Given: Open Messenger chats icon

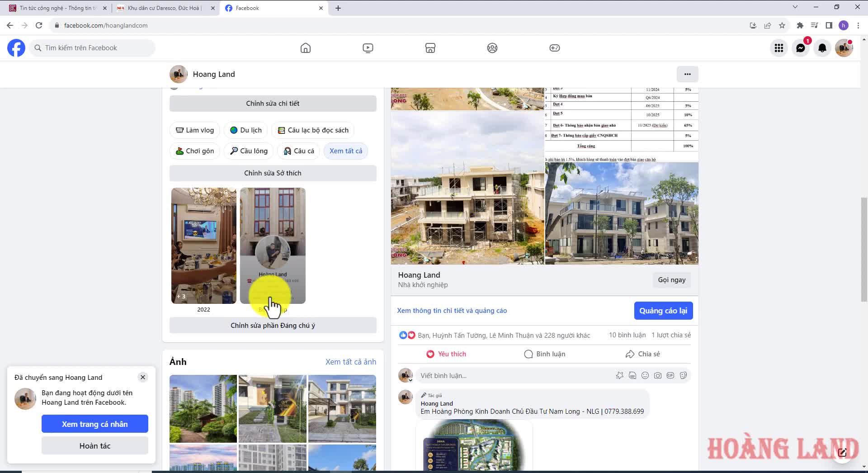Looking at the screenshot, I should 801,48.
